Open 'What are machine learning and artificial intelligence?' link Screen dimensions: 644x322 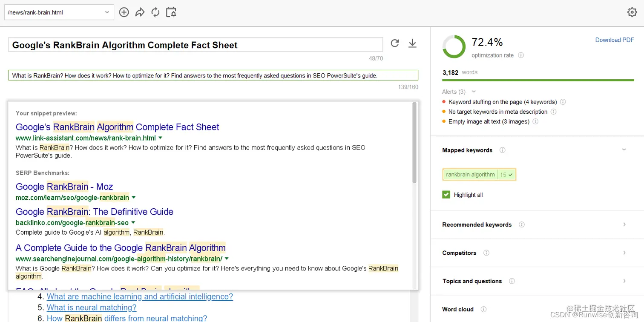pos(140,296)
